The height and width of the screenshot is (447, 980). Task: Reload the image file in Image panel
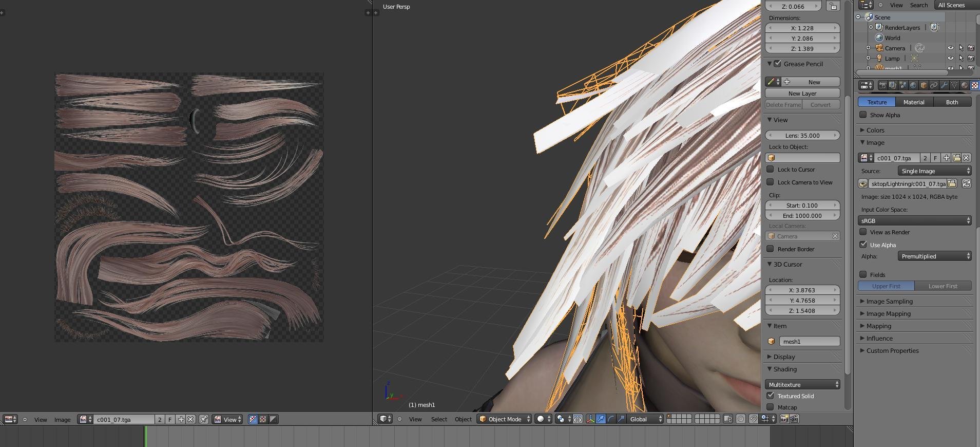point(967,183)
